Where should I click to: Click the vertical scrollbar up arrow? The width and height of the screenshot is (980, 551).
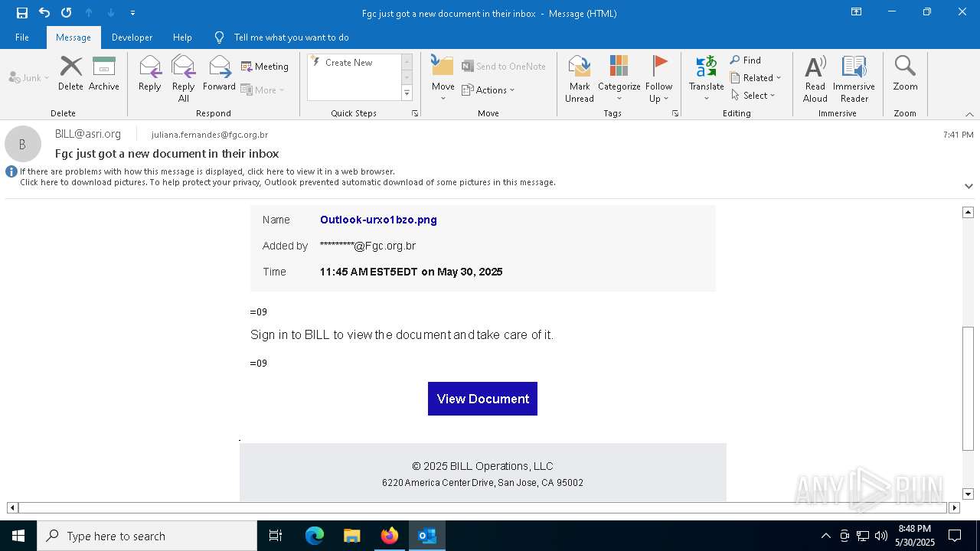point(968,212)
